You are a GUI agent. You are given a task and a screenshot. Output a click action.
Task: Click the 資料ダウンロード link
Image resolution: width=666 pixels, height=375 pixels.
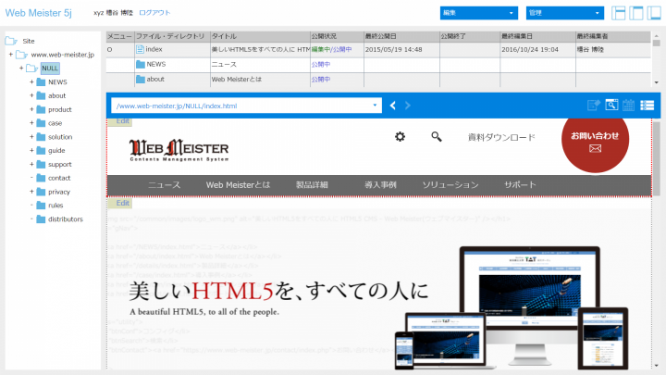pos(501,137)
